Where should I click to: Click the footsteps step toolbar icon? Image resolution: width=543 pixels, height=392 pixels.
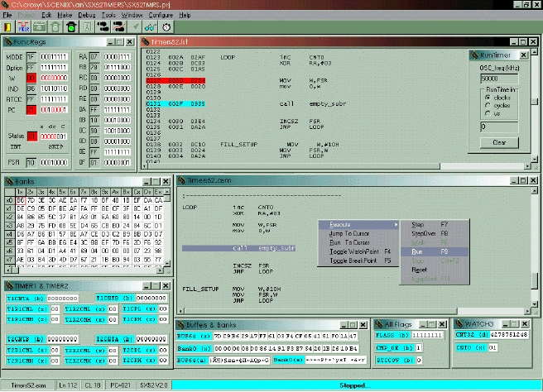click(103, 26)
